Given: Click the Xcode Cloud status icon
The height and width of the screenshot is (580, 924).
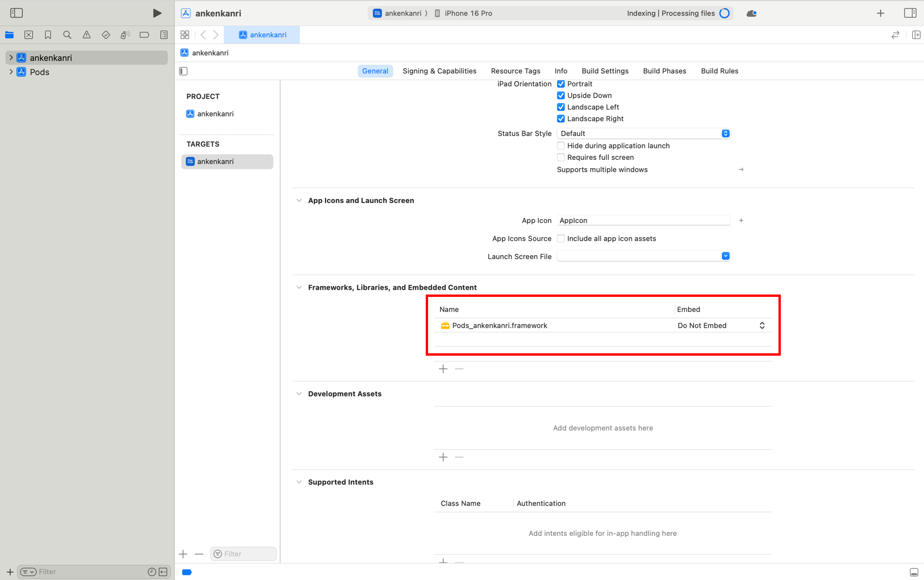Looking at the screenshot, I should [x=751, y=13].
